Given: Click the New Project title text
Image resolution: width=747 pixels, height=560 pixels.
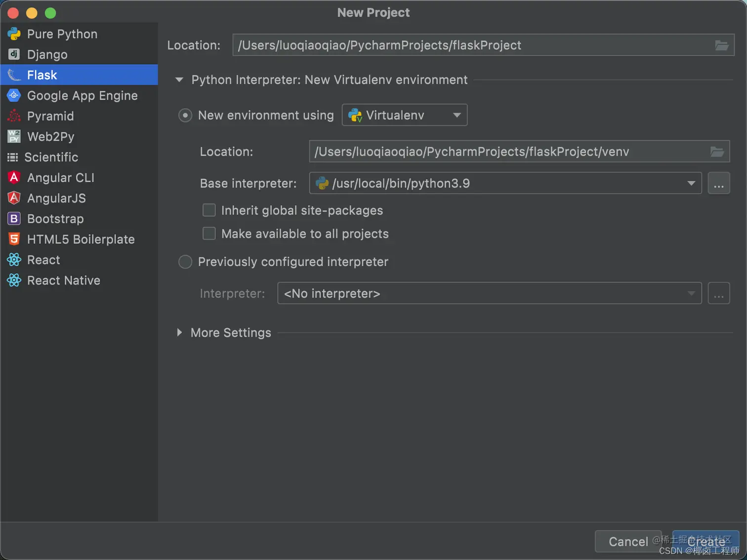Looking at the screenshot, I should [x=373, y=13].
